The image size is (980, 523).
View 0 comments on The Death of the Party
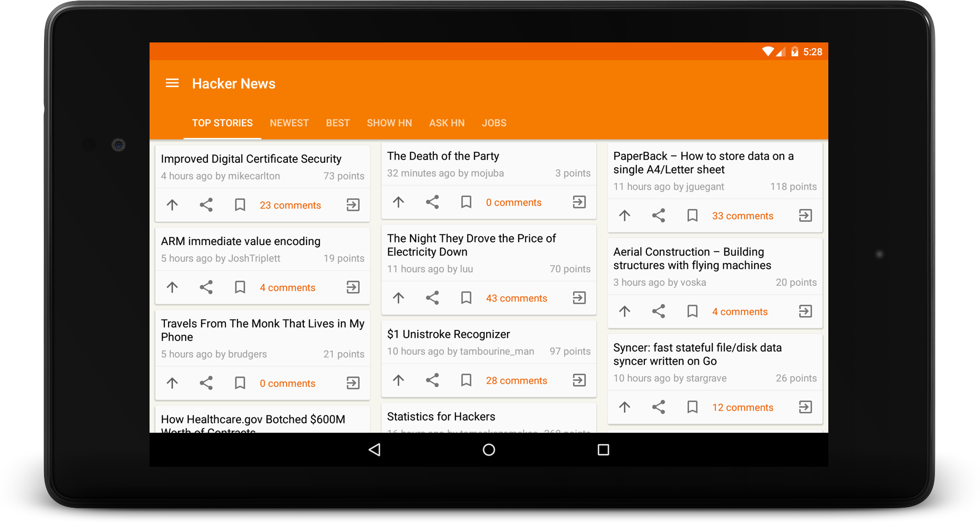pos(514,203)
